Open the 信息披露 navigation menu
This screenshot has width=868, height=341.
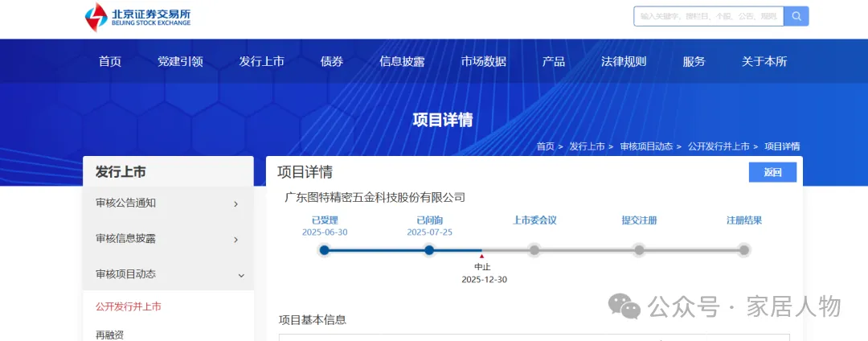pyautogui.click(x=402, y=61)
